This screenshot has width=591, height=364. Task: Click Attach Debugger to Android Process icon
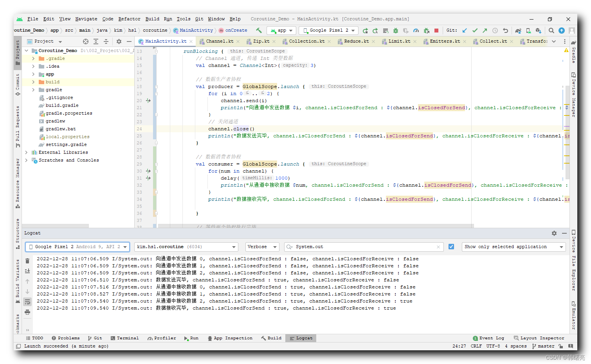coord(426,31)
